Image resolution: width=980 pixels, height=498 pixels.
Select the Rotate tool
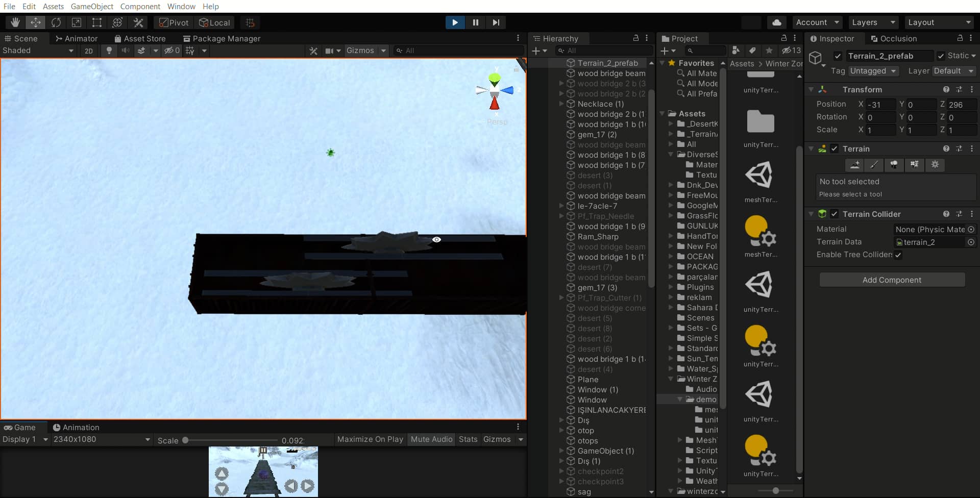click(x=56, y=22)
